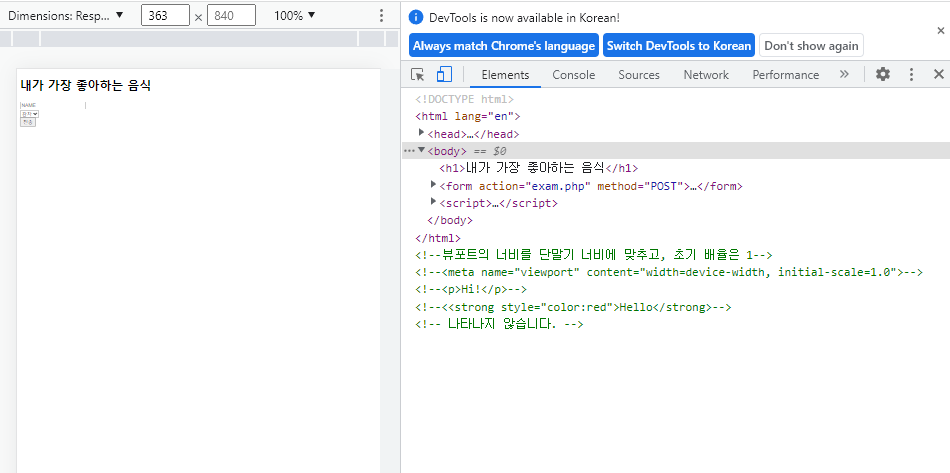Switch to the Network tab
Viewport: 950px width, 473px height.
(x=706, y=75)
